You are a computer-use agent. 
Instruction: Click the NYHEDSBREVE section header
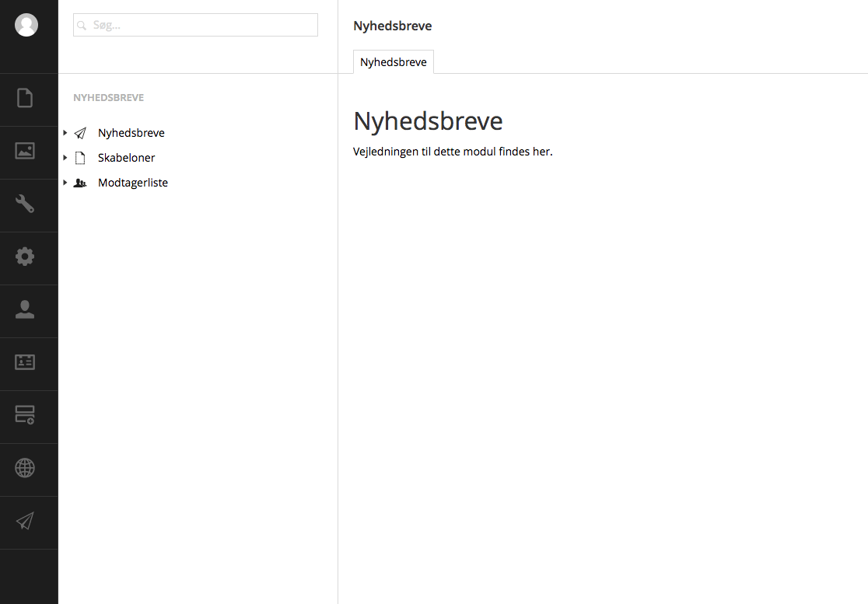(x=108, y=98)
